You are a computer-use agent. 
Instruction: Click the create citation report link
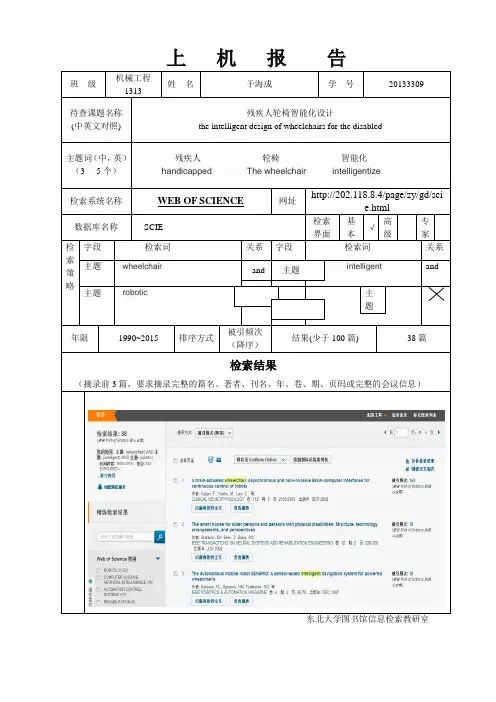tap(420, 469)
